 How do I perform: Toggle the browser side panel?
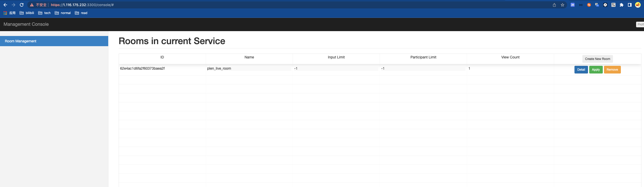point(630,5)
